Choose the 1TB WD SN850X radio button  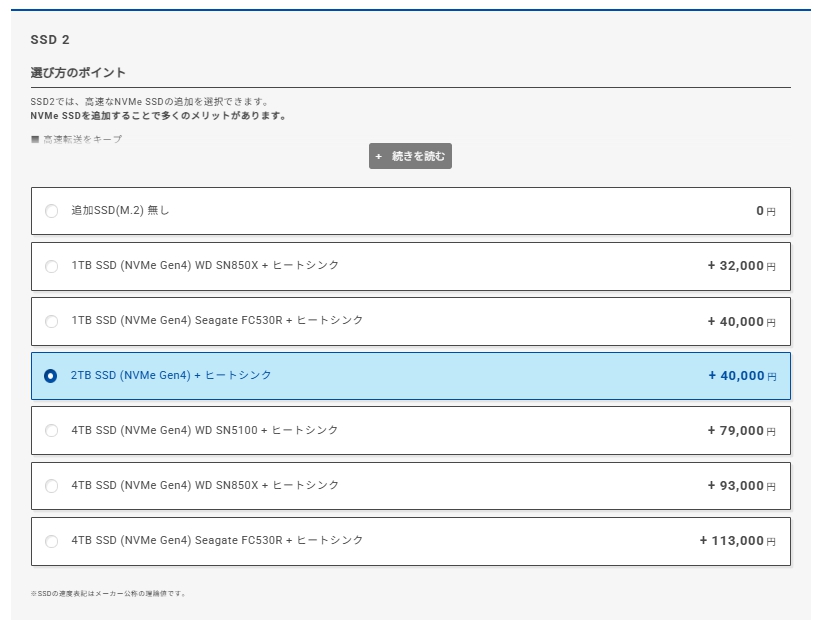[x=52, y=266]
